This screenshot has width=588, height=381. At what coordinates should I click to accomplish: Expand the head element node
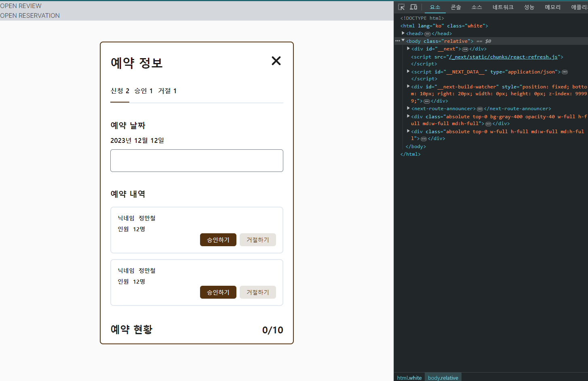pos(403,33)
